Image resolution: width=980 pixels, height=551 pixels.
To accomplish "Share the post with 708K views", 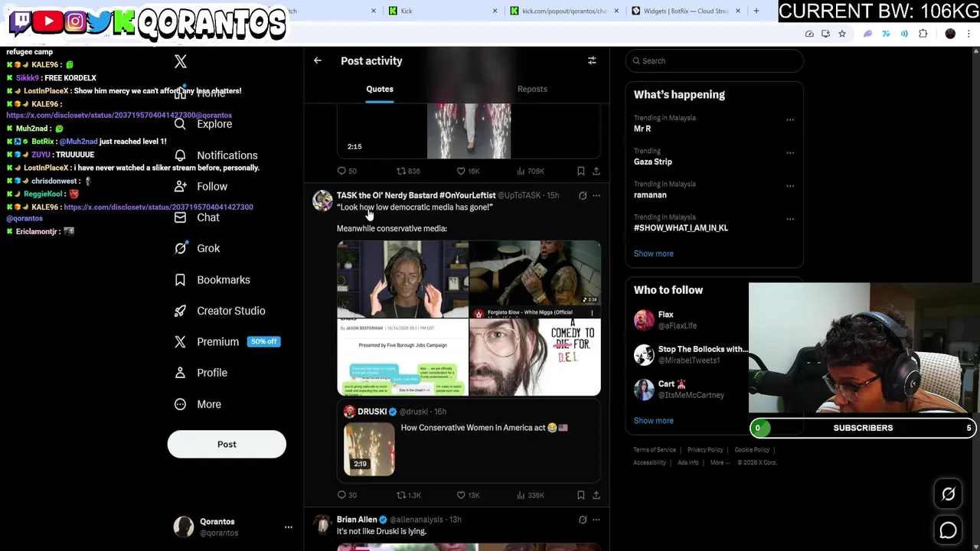I will pyautogui.click(x=596, y=171).
